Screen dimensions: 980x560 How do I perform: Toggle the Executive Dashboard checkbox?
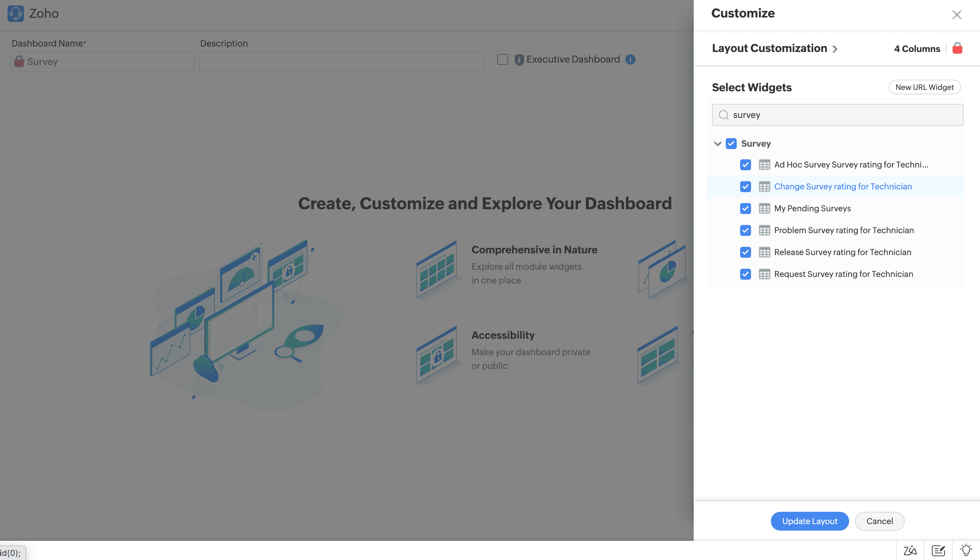pyautogui.click(x=502, y=59)
